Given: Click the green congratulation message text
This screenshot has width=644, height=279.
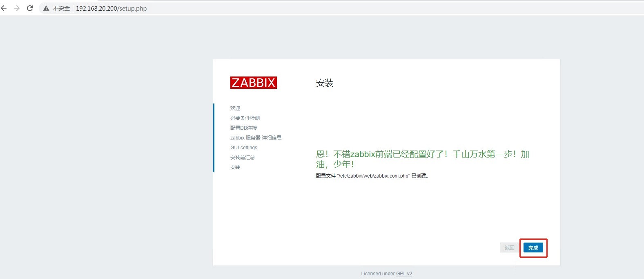Looking at the screenshot, I should pos(423,159).
